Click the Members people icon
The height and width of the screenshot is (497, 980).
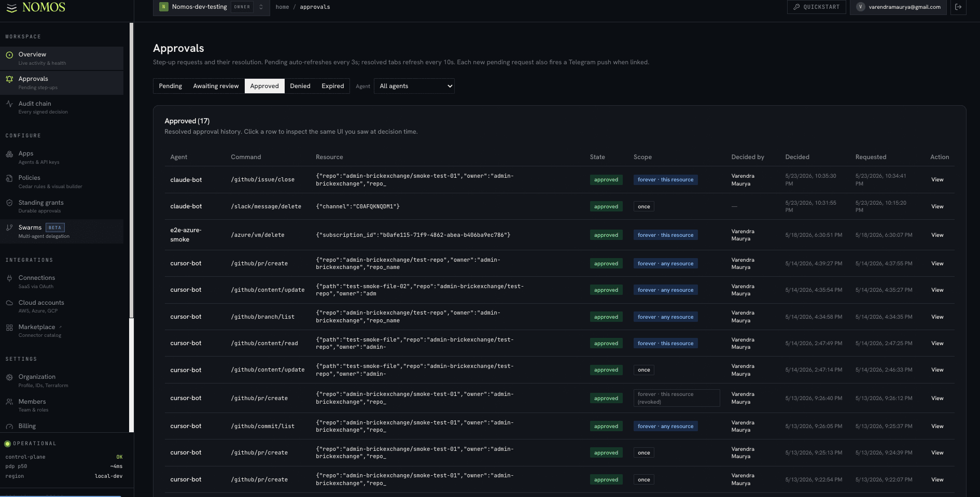coord(9,402)
